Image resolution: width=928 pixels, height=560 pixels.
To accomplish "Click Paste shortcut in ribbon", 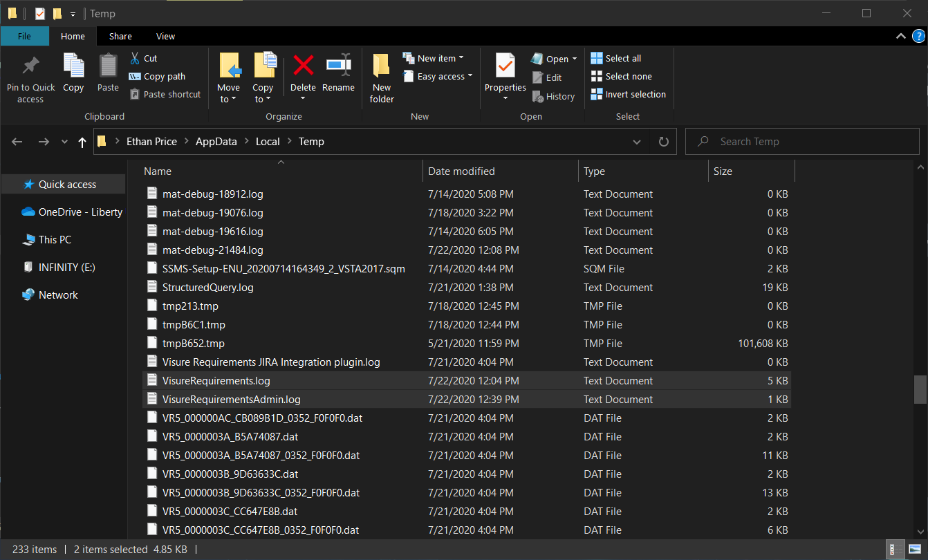I will coord(165,95).
